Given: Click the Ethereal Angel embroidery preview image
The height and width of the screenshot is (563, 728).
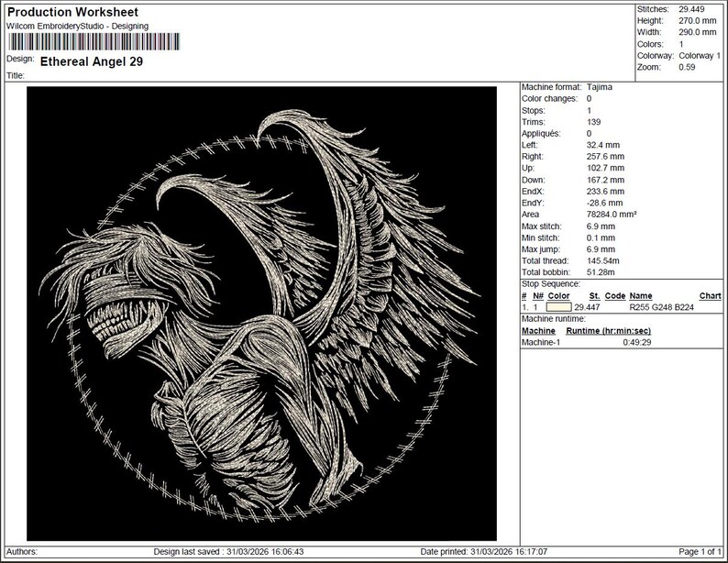Looking at the screenshot, I should click(261, 314).
